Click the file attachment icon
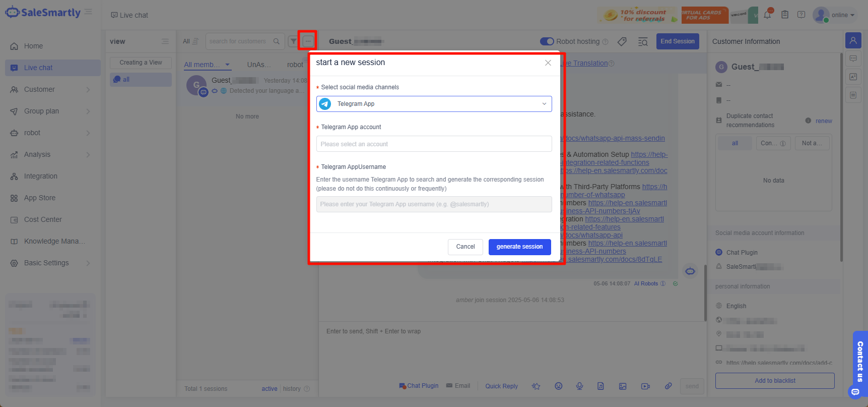The height and width of the screenshot is (407, 868). (600, 386)
